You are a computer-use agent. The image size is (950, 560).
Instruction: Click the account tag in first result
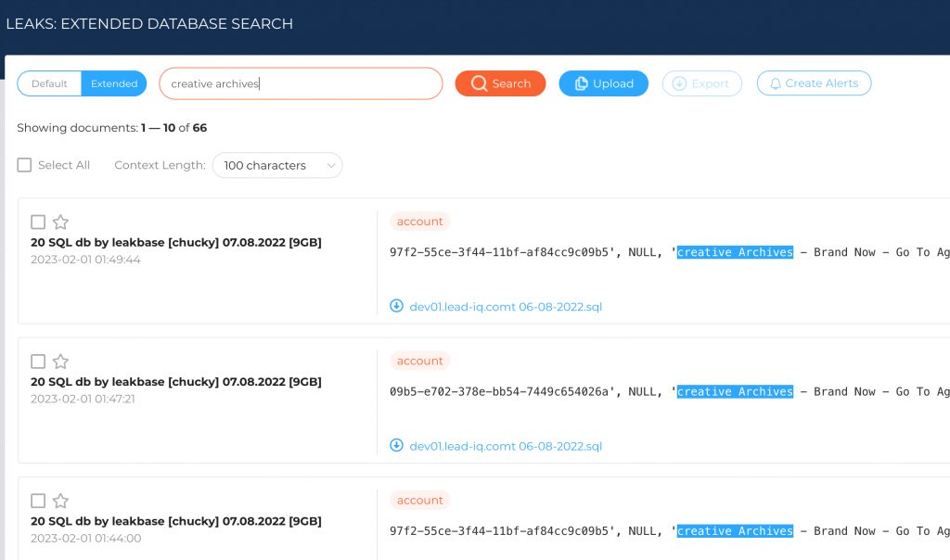[x=420, y=222]
